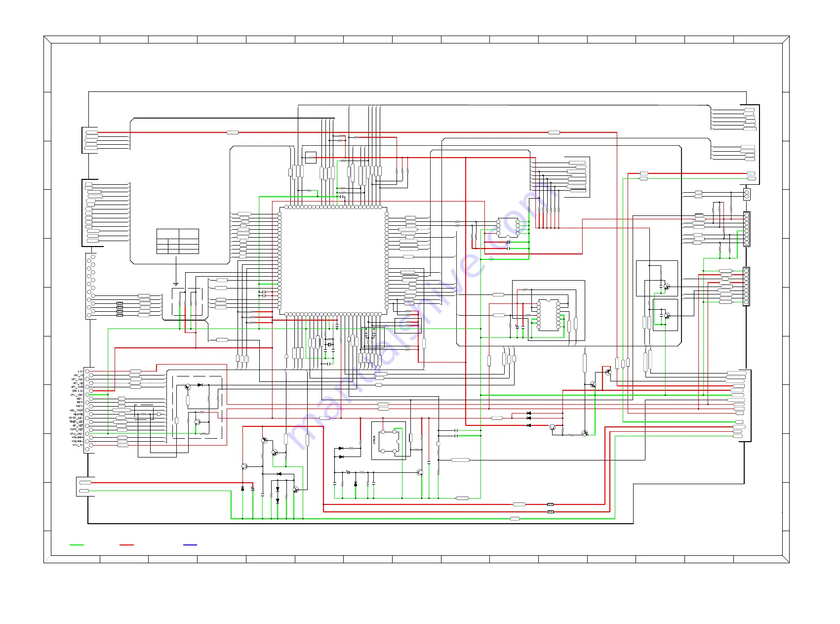The height and width of the screenshot is (624, 840).
Task: Select the KEY1 pin label
Action: (80, 399)
